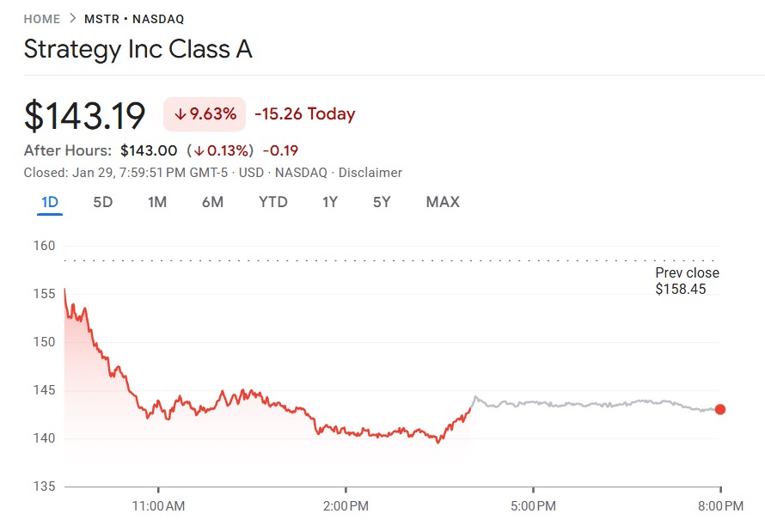Viewport: 765px width, 532px height.
Task: Open the Disclaimer link
Action: 370,173
